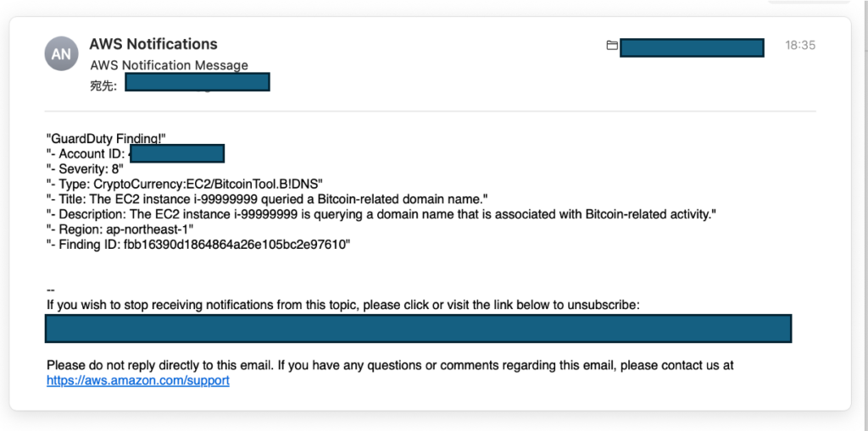Viewport: 868px width, 431px height.
Task: Click the Severity: 8 line
Action: 88,169
